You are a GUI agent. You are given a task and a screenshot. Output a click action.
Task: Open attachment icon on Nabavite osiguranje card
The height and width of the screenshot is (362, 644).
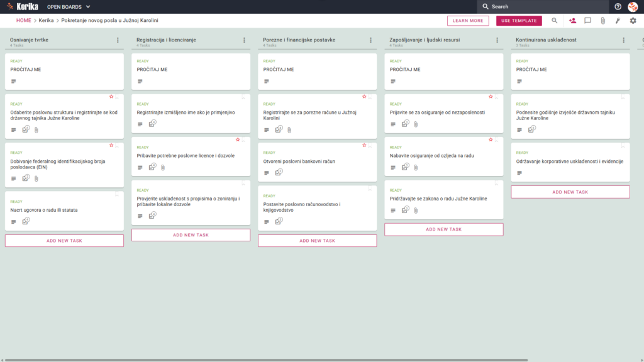coord(416,167)
